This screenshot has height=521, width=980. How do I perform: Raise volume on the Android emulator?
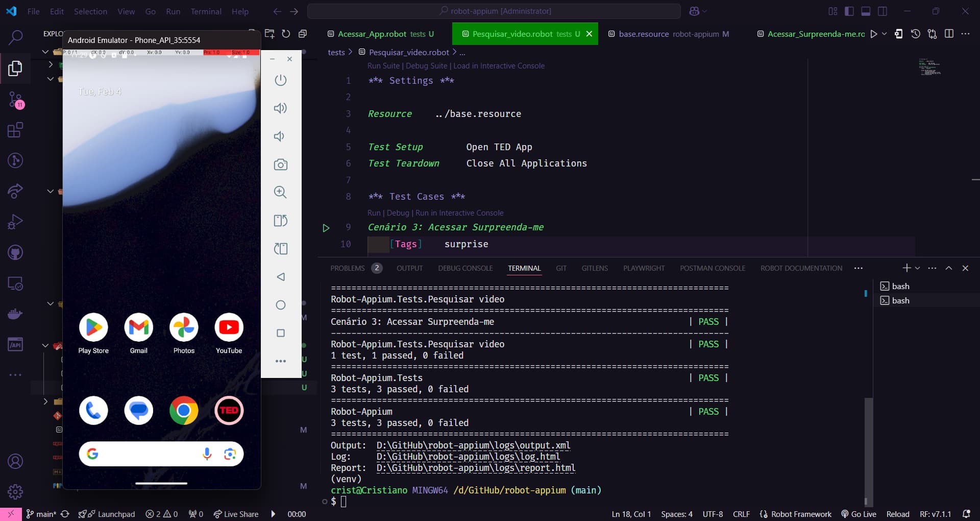point(280,108)
